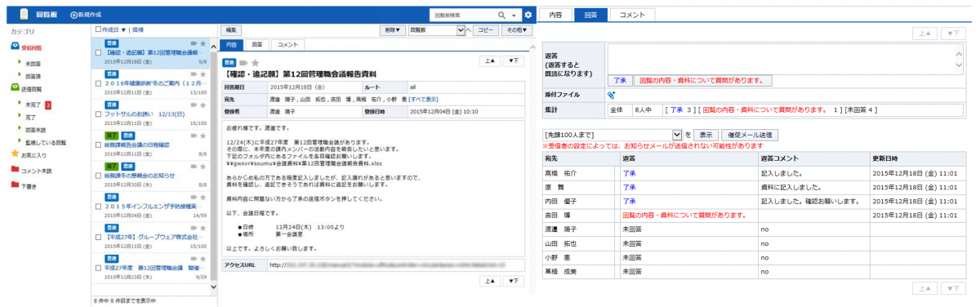Click the 編集 button
Image resolution: width=980 pixels, height=307 pixels.
tap(232, 29)
